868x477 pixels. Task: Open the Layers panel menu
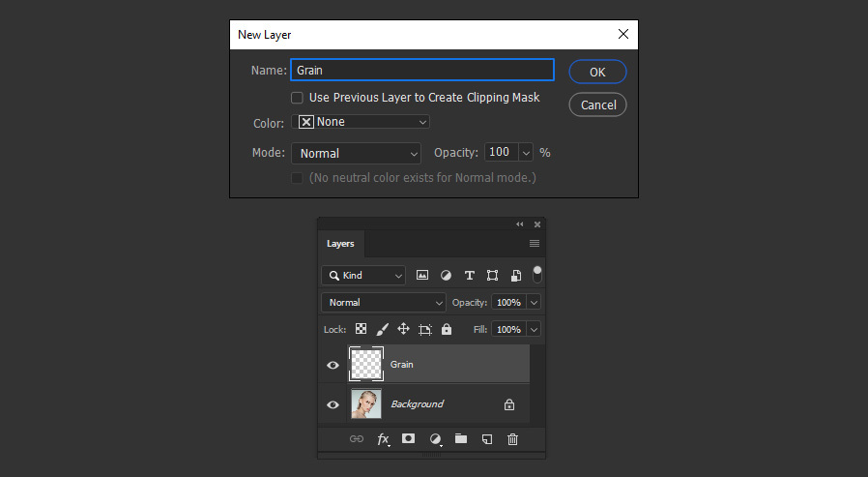coord(535,243)
